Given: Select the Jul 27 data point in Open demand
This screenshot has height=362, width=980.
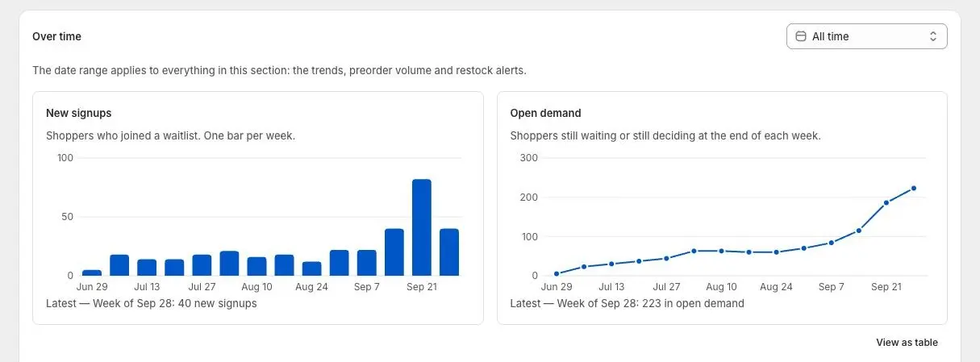Looking at the screenshot, I should pyautogui.click(x=666, y=258).
